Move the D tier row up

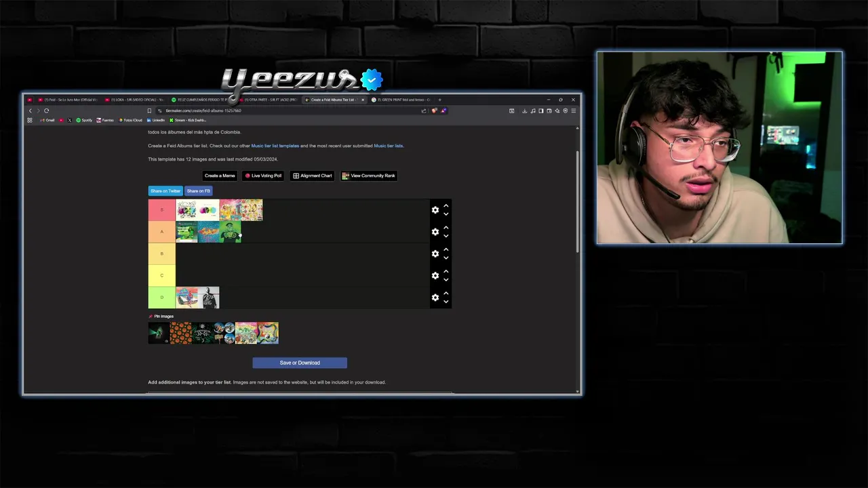446,293
